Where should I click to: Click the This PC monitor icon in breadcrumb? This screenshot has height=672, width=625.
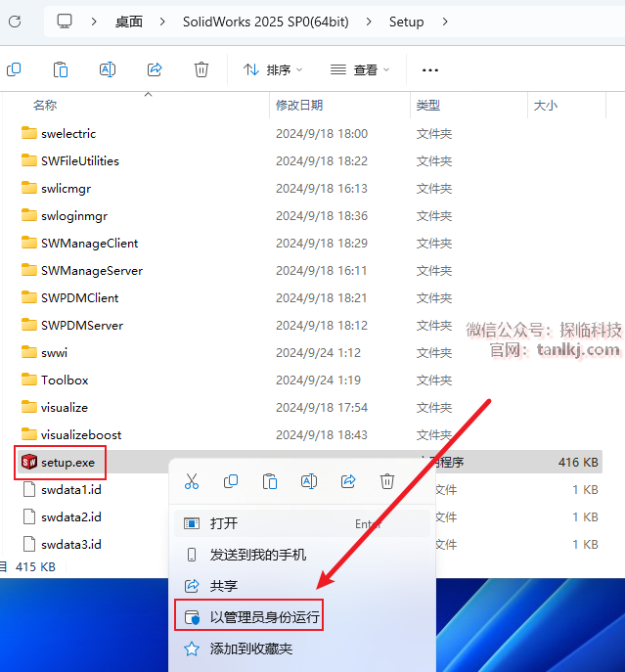click(65, 21)
